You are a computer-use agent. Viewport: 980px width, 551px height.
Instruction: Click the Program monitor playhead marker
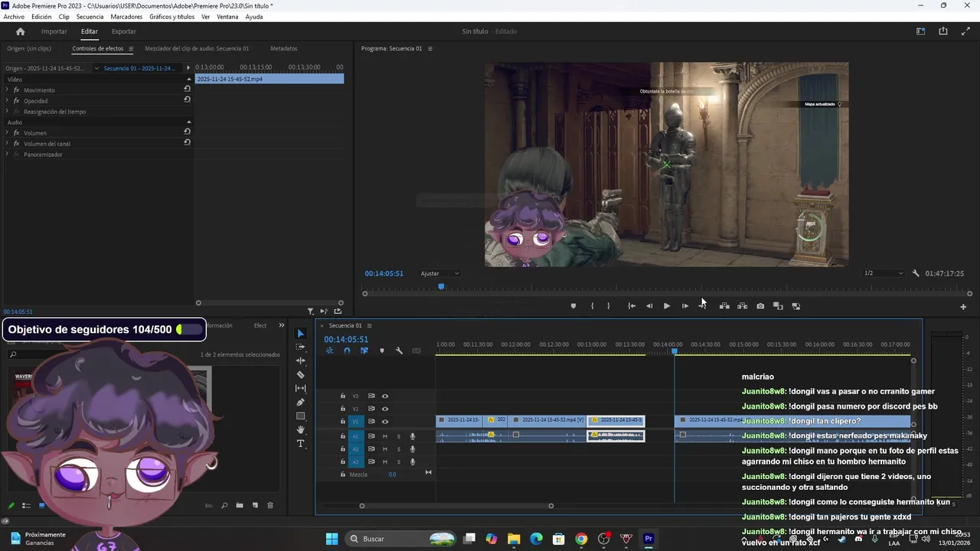tap(441, 286)
